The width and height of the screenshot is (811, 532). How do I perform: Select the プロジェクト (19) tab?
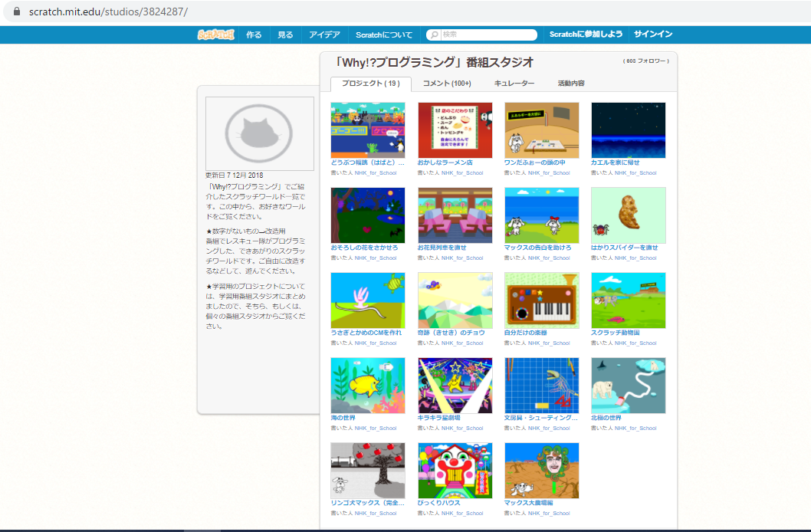[370, 84]
